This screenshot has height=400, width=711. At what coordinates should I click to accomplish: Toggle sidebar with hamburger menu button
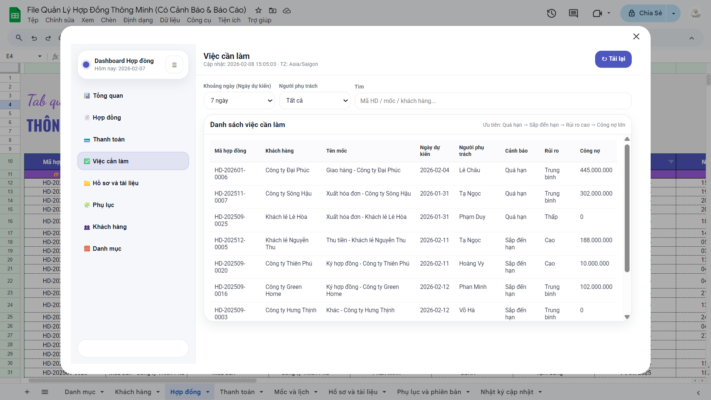pos(174,65)
